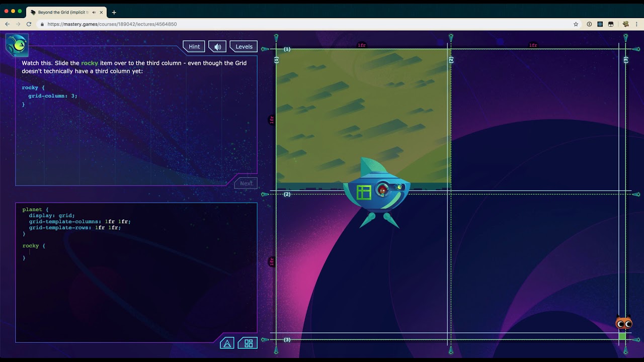Click the 'display: grid;' line in editor
The width and height of the screenshot is (644, 362).
coord(52,215)
